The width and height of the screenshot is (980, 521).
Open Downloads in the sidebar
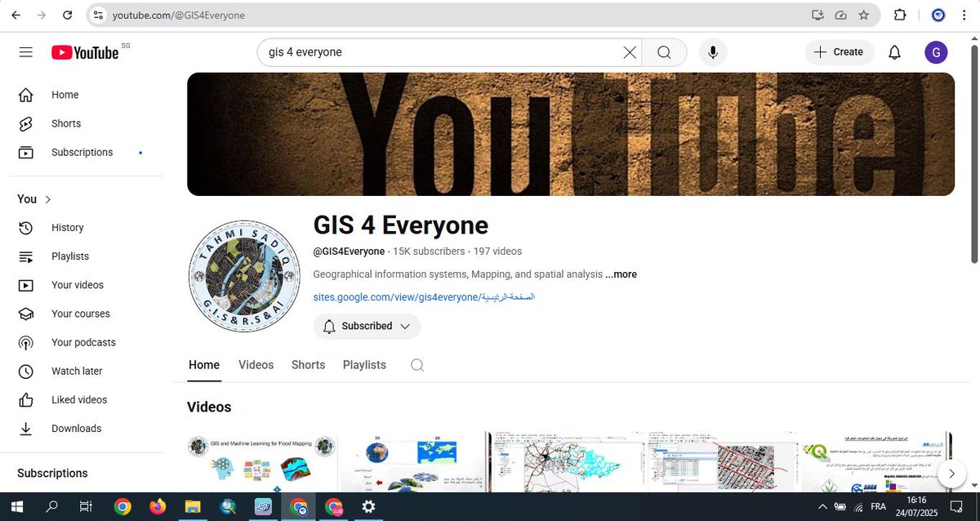coord(86,428)
